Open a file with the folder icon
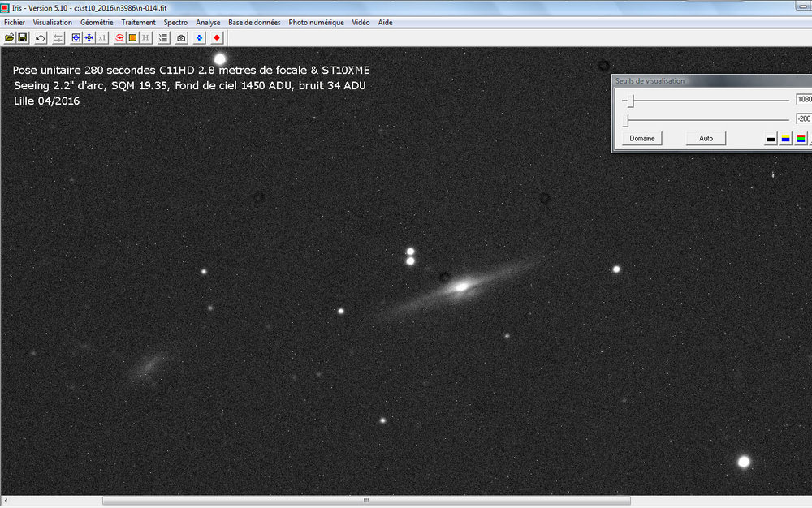The width and height of the screenshot is (812, 508). [x=9, y=38]
